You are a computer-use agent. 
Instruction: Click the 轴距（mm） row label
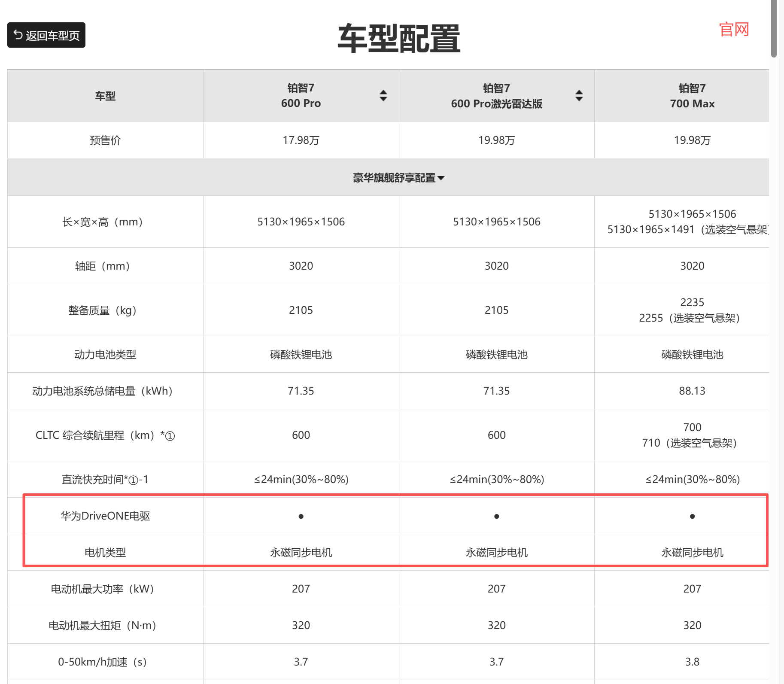click(103, 266)
